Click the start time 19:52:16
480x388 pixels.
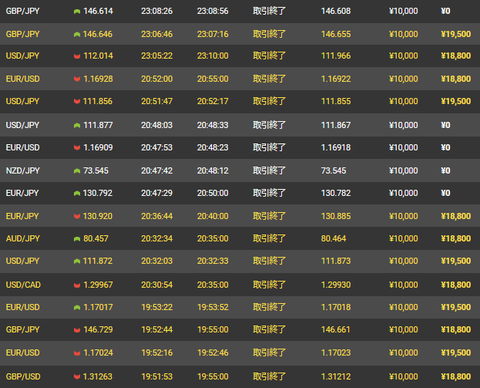click(x=157, y=353)
